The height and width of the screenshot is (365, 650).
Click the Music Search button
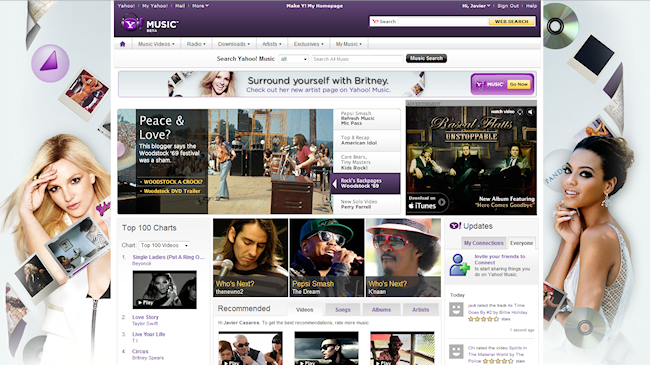(426, 58)
